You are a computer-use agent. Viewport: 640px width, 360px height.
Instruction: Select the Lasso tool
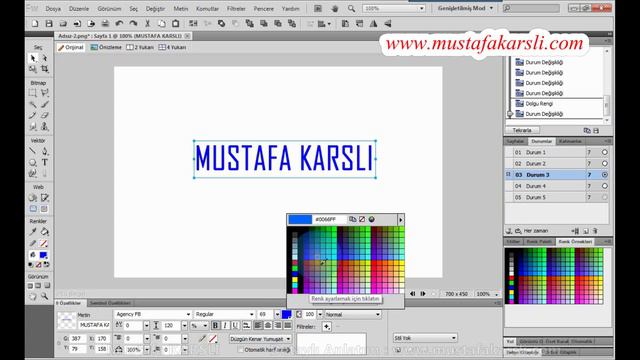tap(44, 93)
